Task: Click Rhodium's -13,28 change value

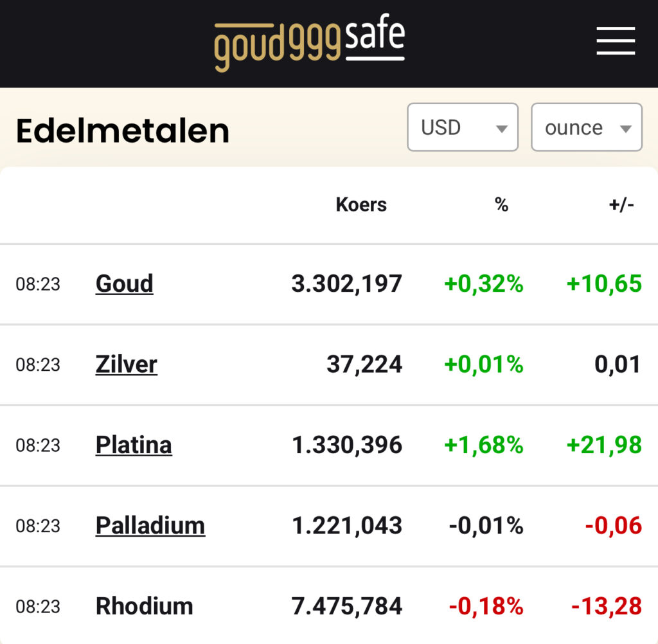Action: click(x=606, y=606)
